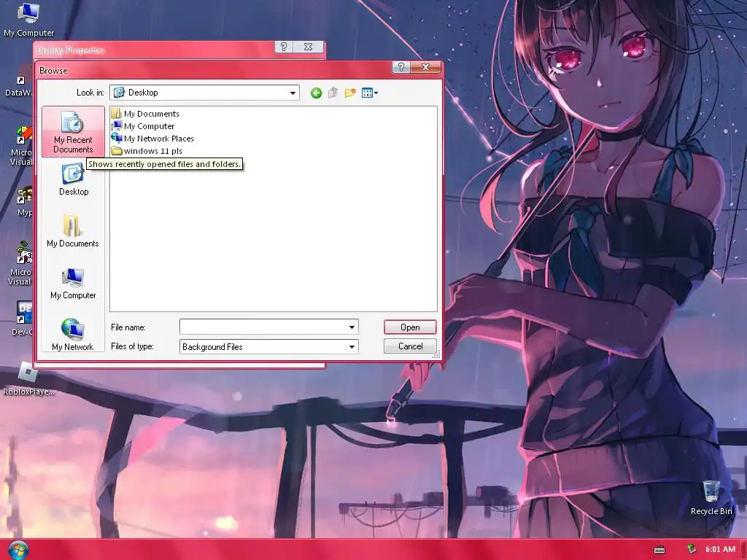This screenshot has height=560, width=747.
Task: Select My Network in the places bar
Action: tap(72, 335)
